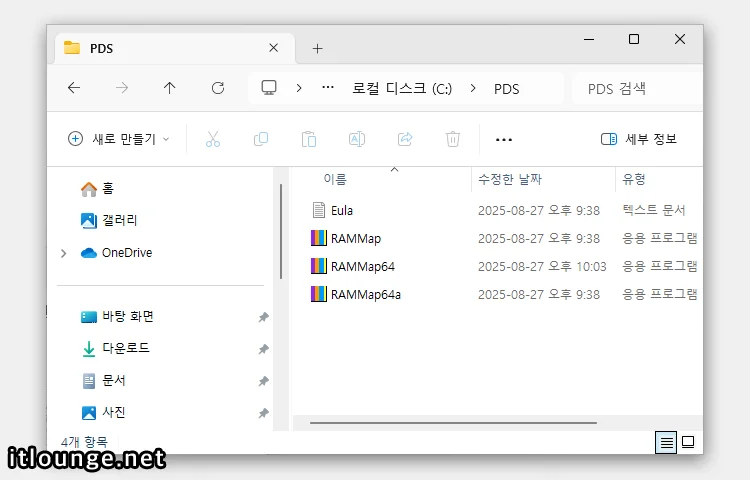Close the PDS tab
Viewport: 750px width, 480px height.
click(274, 48)
